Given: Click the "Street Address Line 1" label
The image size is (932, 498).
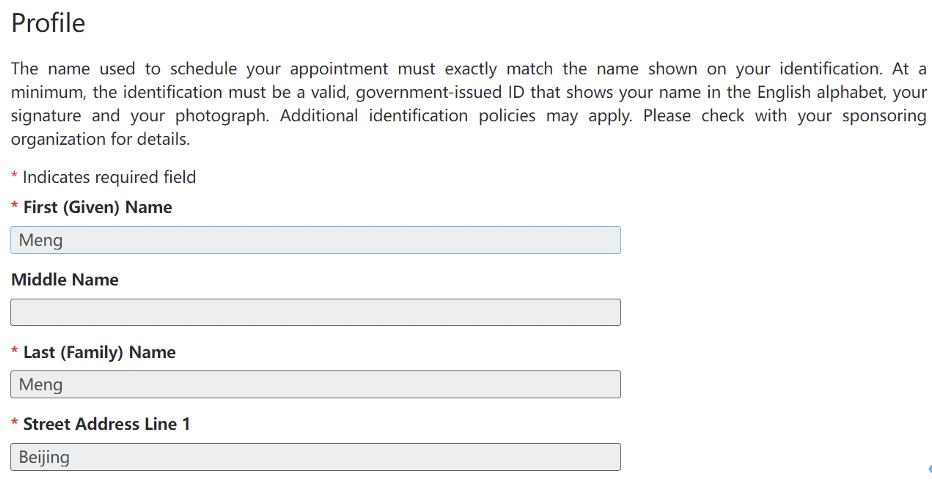Looking at the screenshot, I should [x=106, y=424].
